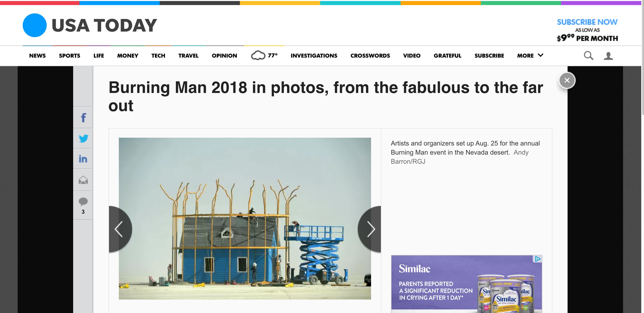Share article on LinkedIn

[83, 159]
